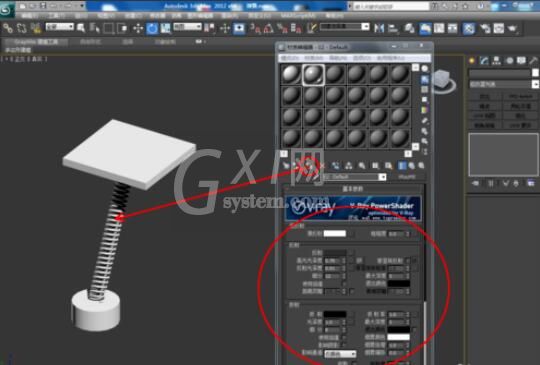Select second highlighted material sample slot

[x=313, y=74]
